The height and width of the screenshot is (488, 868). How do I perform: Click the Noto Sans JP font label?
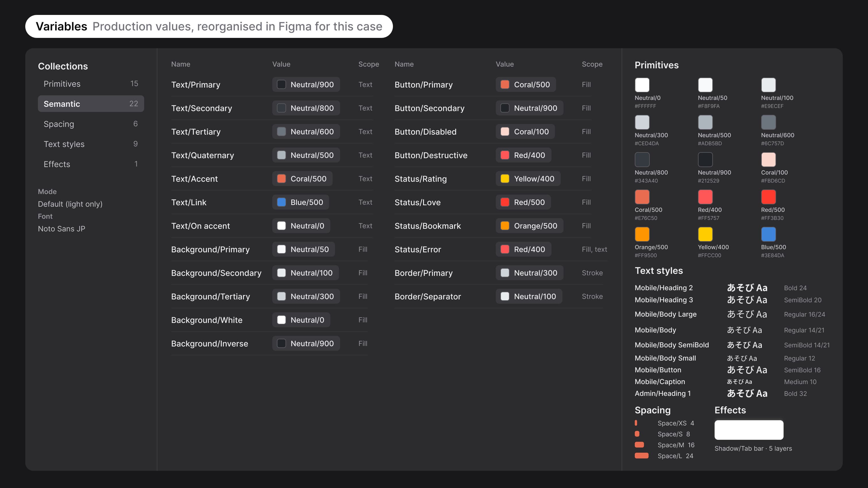pos(62,229)
